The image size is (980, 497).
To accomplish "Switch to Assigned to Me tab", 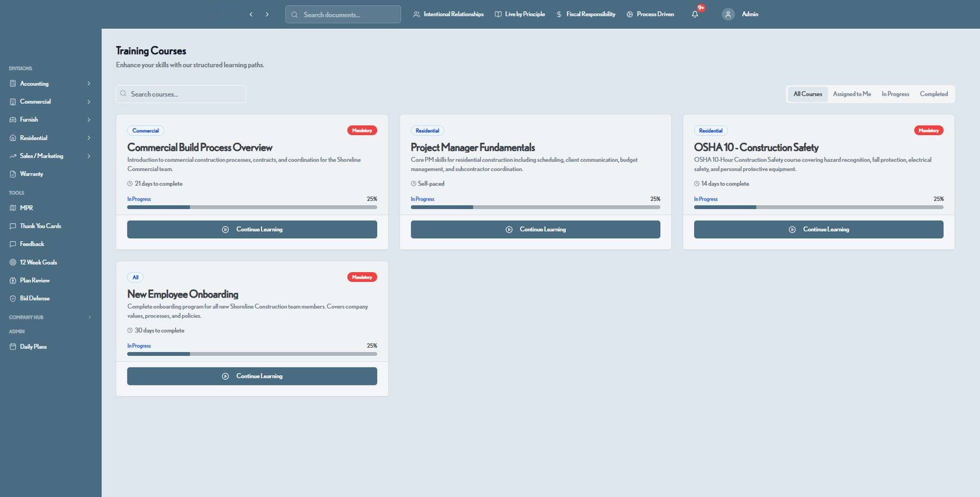I will [852, 94].
